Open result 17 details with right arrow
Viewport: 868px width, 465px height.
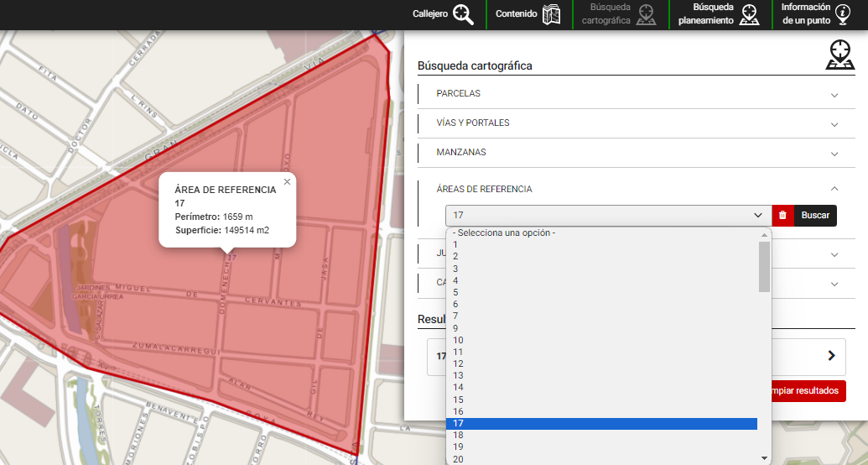point(831,356)
